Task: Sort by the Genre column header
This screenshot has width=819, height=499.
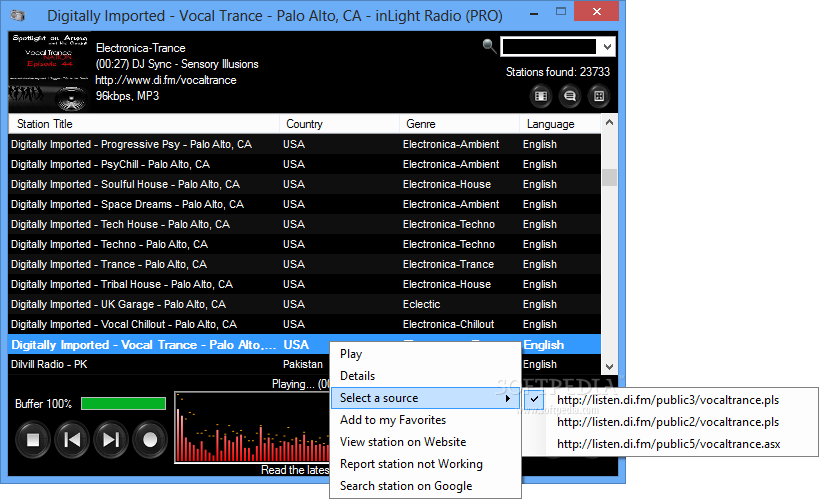Action: pyautogui.click(x=460, y=124)
